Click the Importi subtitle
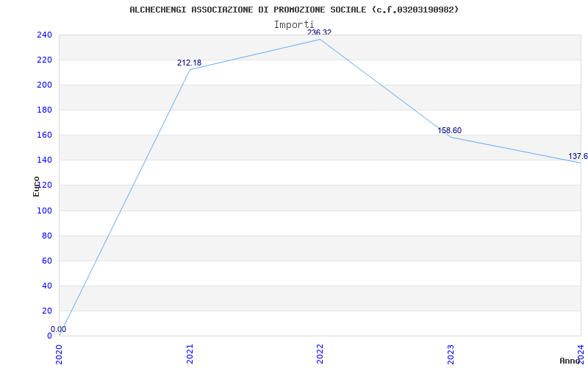 [x=294, y=24]
